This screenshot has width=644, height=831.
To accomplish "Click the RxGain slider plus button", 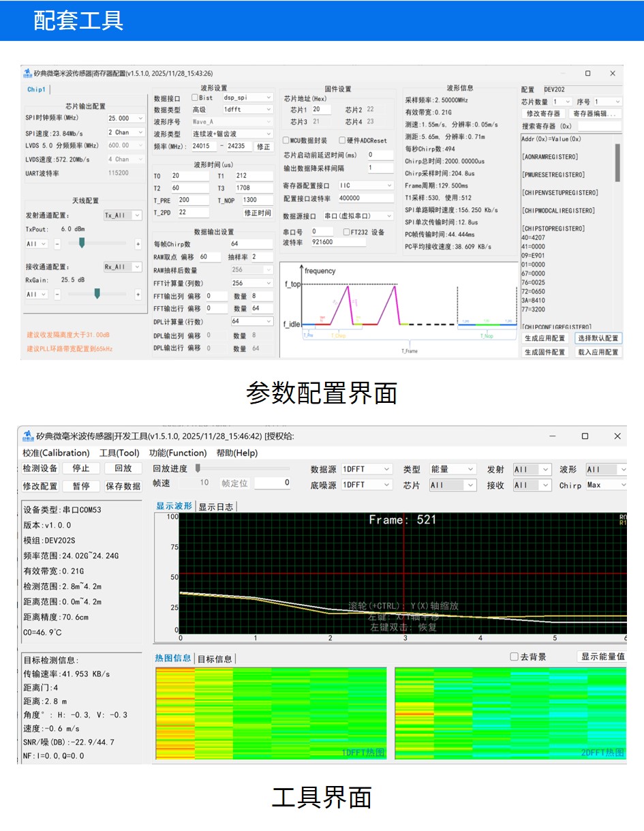I will [138, 294].
